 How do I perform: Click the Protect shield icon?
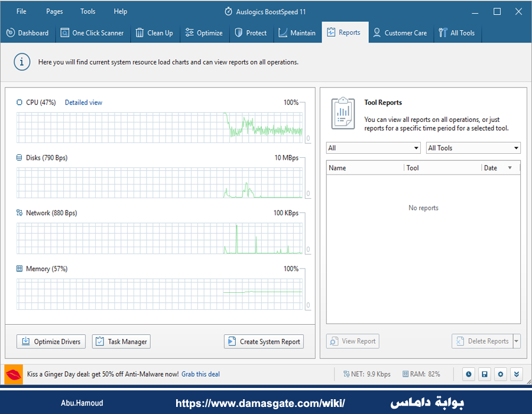(239, 33)
